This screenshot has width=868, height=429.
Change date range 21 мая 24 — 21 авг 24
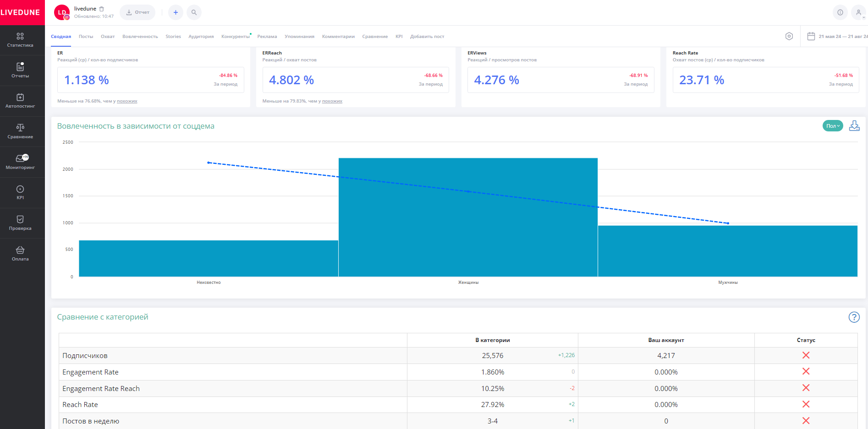[x=843, y=37]
